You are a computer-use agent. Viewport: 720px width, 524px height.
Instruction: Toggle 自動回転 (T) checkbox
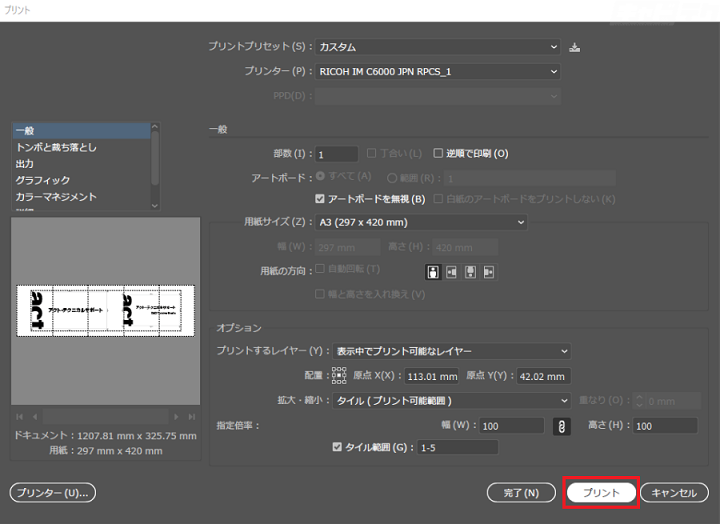pos(320,268)
